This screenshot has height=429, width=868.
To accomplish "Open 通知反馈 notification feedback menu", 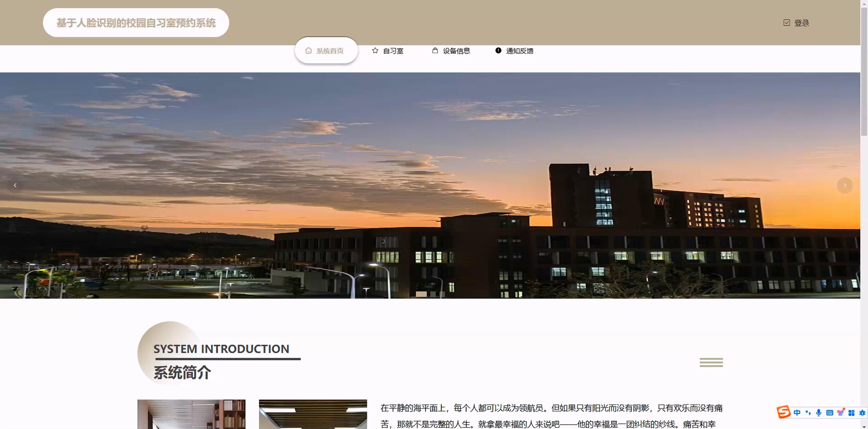I will pos(514,51).
